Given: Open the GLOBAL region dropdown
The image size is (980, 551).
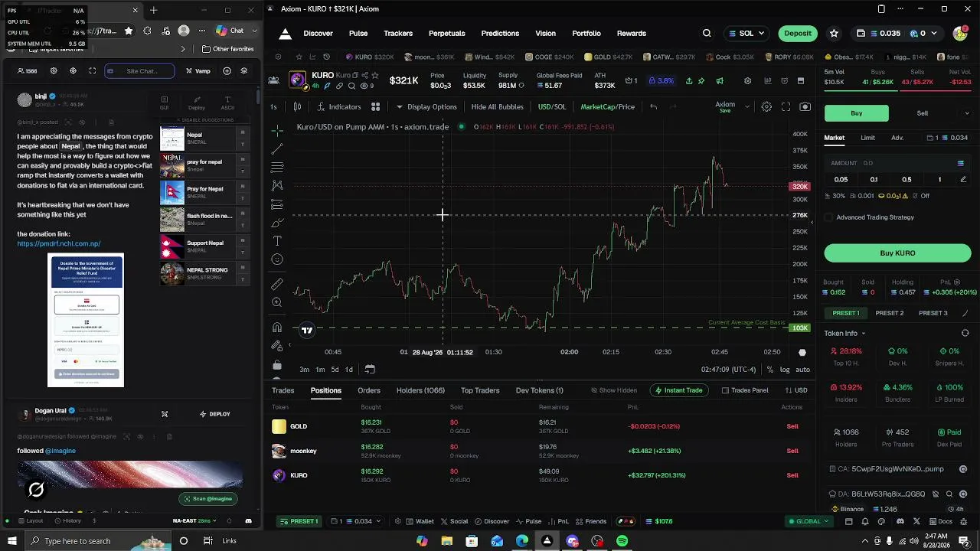Looking at the screenshot, I should (808, 521).
